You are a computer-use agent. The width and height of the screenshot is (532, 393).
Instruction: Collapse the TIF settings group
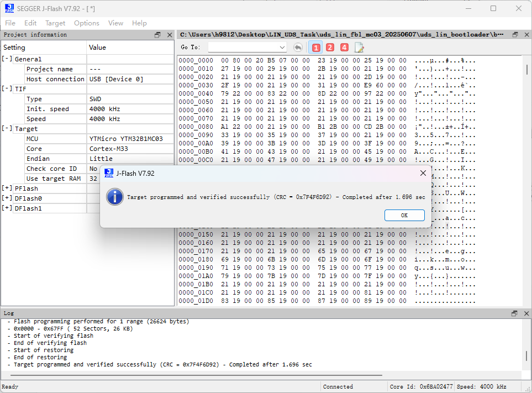pos(7,88)
